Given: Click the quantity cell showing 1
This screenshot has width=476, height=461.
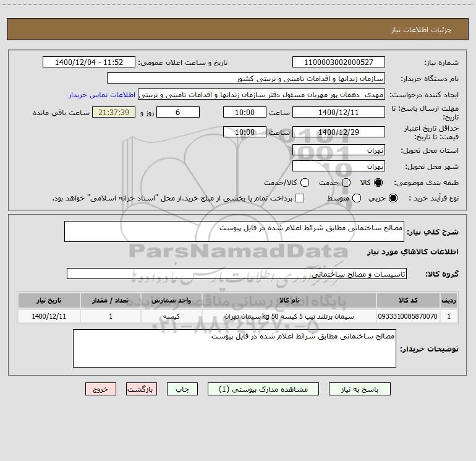Looking at the screenshot, I should tap(111, 316).
